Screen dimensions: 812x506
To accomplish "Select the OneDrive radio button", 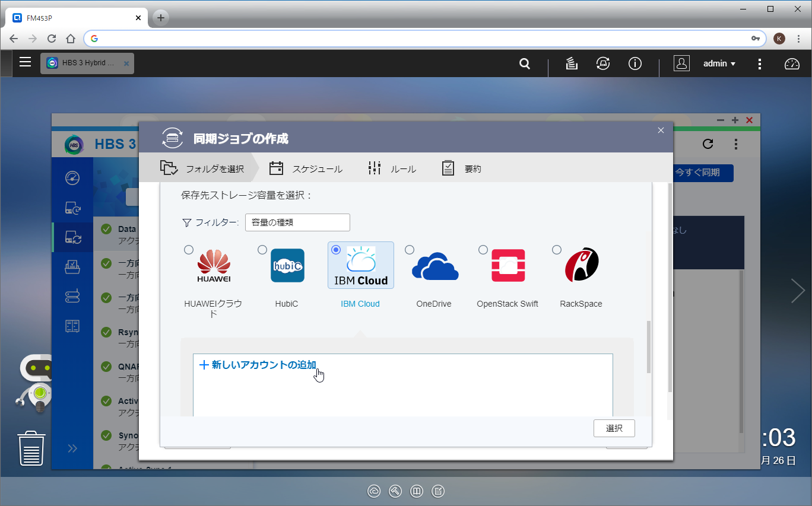I will (x=410, y=250).
